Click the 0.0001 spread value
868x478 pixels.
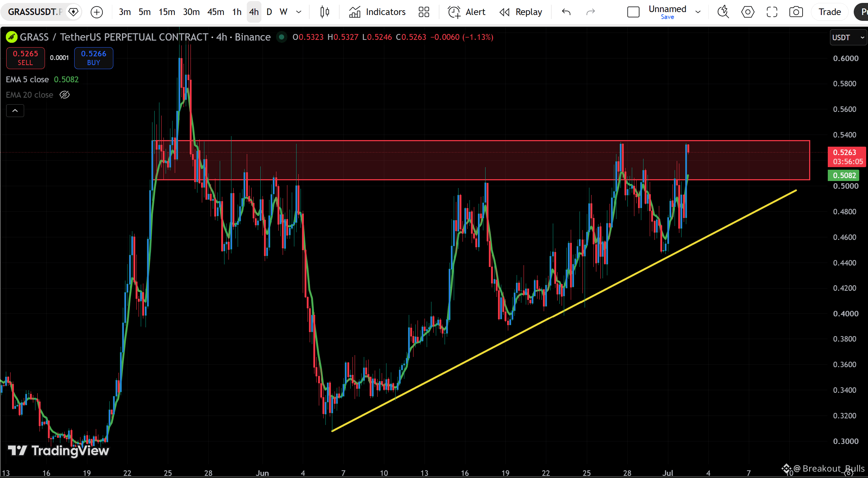tap(59, 58)
